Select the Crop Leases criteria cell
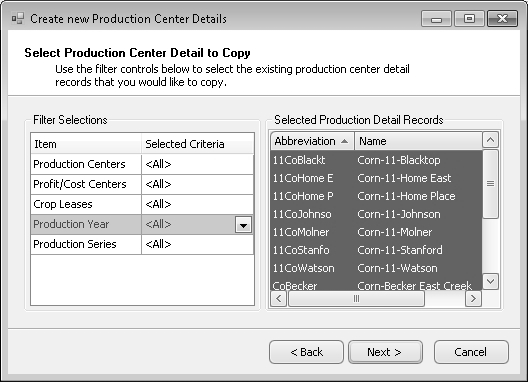This screenshot has height=382, width=528. (197, 204)
